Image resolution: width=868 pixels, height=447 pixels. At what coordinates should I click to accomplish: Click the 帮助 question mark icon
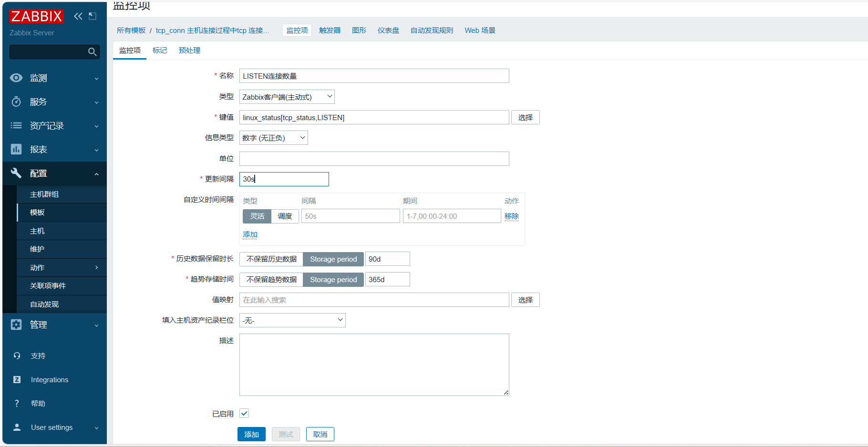[x=17, y=404]
